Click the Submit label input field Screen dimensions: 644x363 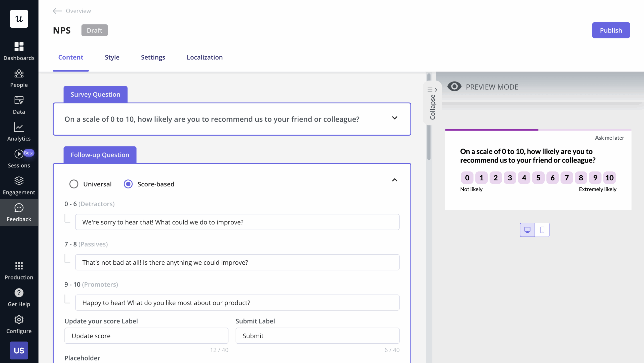(x=317, y=336)
